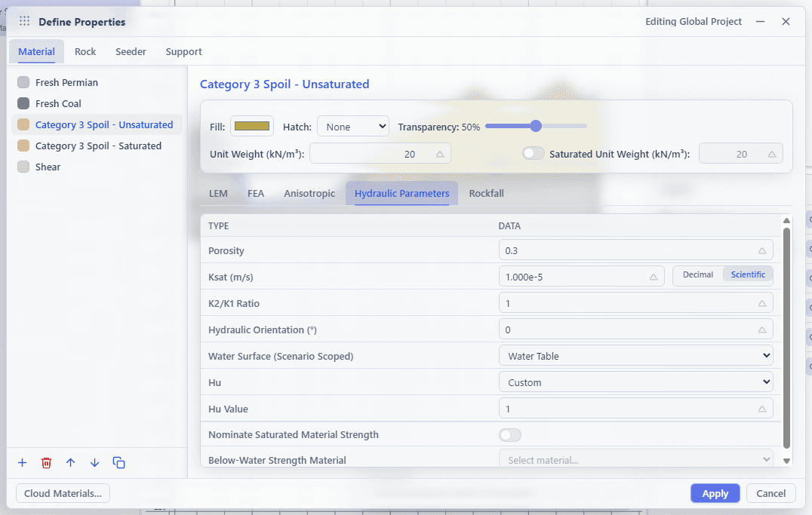The height and width of the screenshot is (515, 812).
Task: Click the Hu Value triangle icon
Action: [761, 409]
